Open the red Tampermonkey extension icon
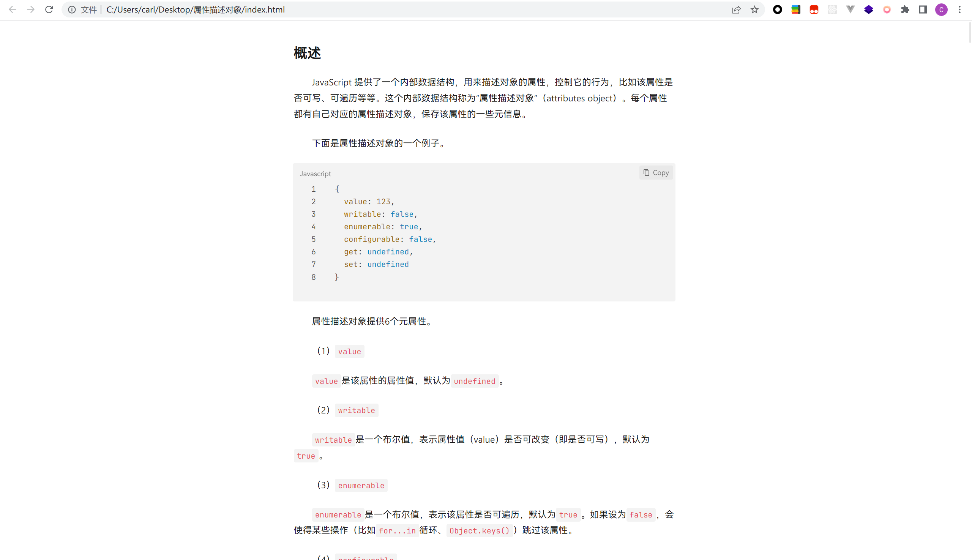The image size is (972, 560). [x=814, y=9]
